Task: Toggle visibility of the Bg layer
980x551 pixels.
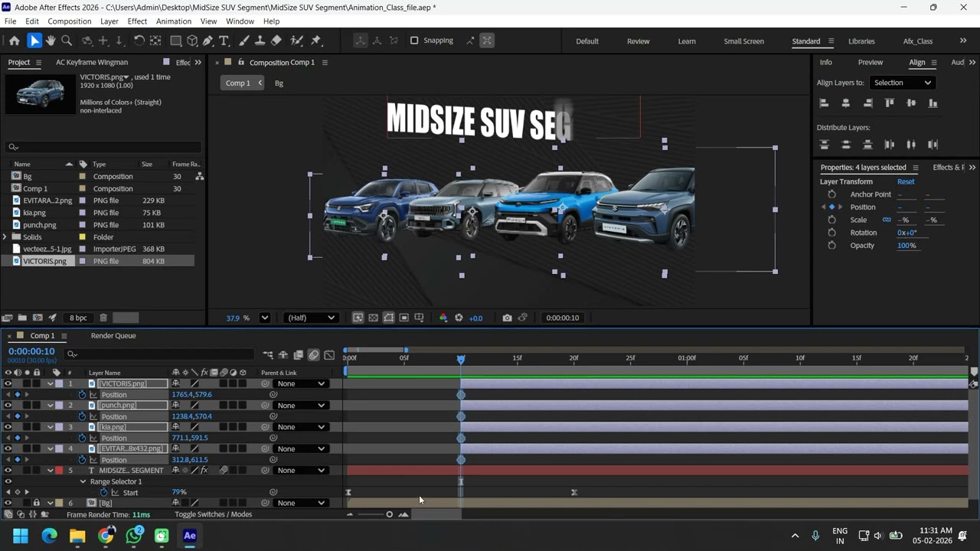Action: point(8,503)
